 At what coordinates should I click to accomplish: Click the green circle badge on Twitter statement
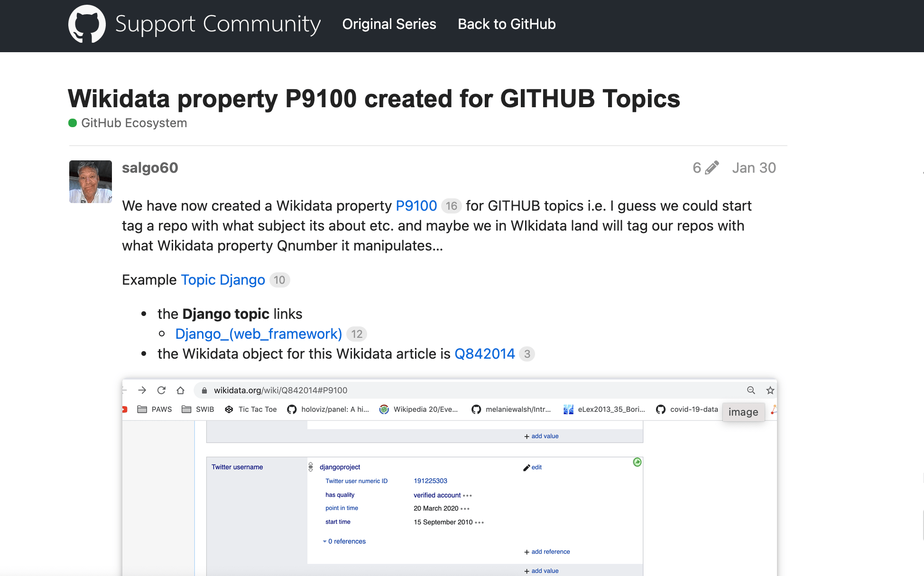click(x=637, y=462)
